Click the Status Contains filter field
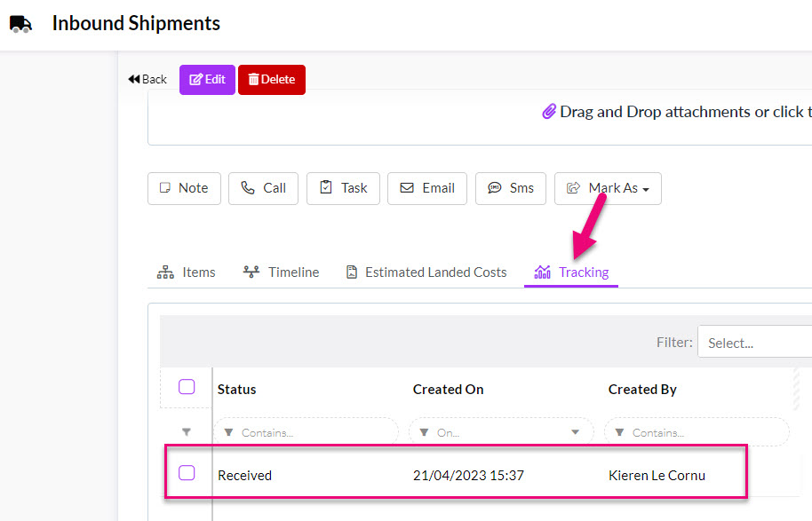The image size is (812, 521). [x=306, y=432]
